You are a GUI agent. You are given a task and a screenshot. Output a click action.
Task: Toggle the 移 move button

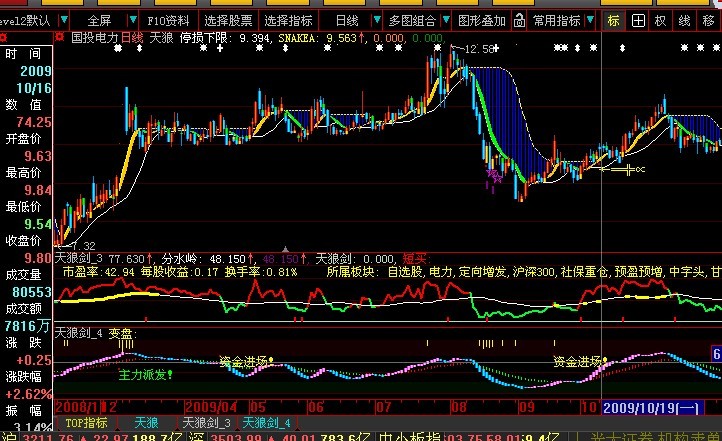[x=709, y=21]
